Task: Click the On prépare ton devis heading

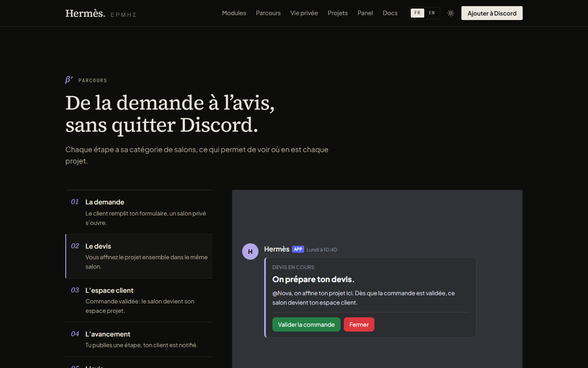Action: (313, 279)
